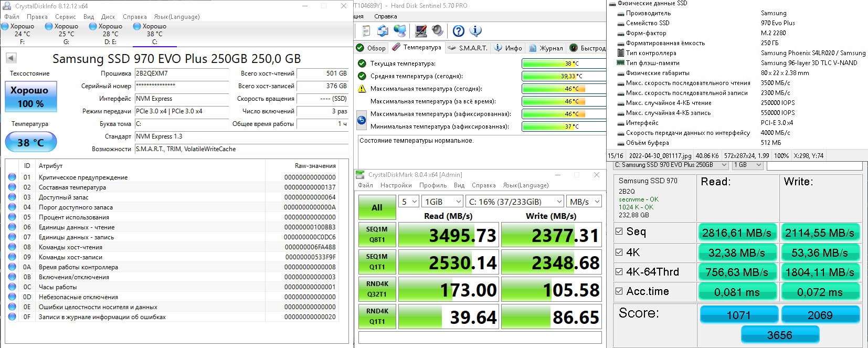Viewport: 868px width, 348px height.
Task: Click the blue question mark help icon
Action: [458, 31]
